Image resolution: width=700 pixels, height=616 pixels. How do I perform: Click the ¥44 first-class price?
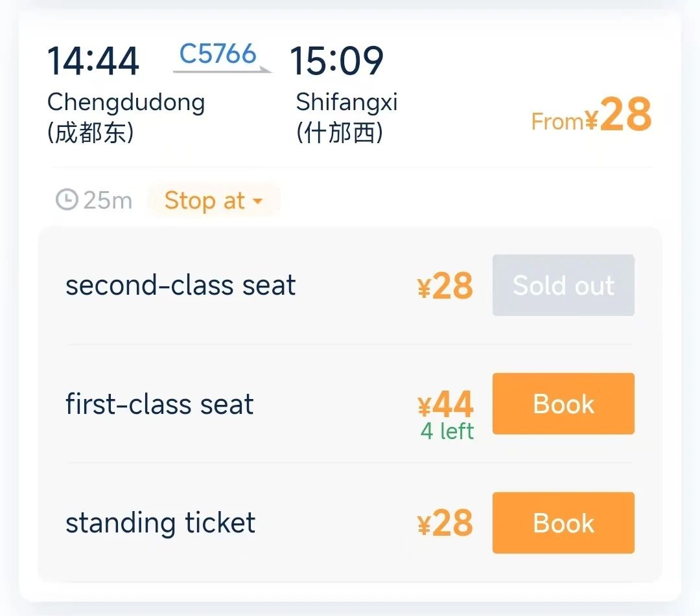coord(445,404)
